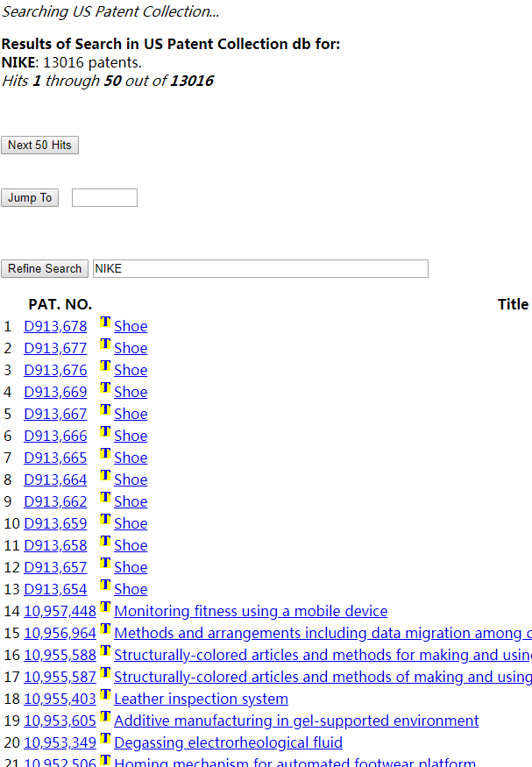Click the search field containing NIKE
This screenshot has height=767, width=532.
pyautogui.click(x=260, y=269)
